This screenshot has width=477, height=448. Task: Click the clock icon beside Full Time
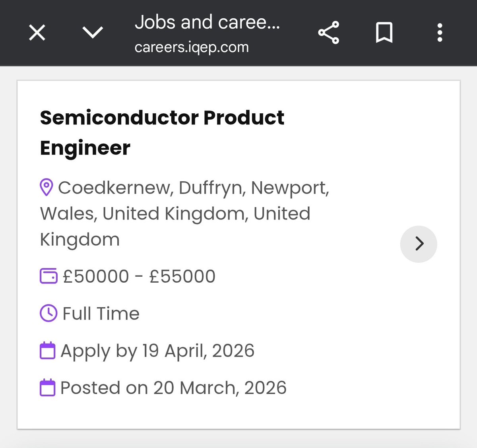[48, 313]
